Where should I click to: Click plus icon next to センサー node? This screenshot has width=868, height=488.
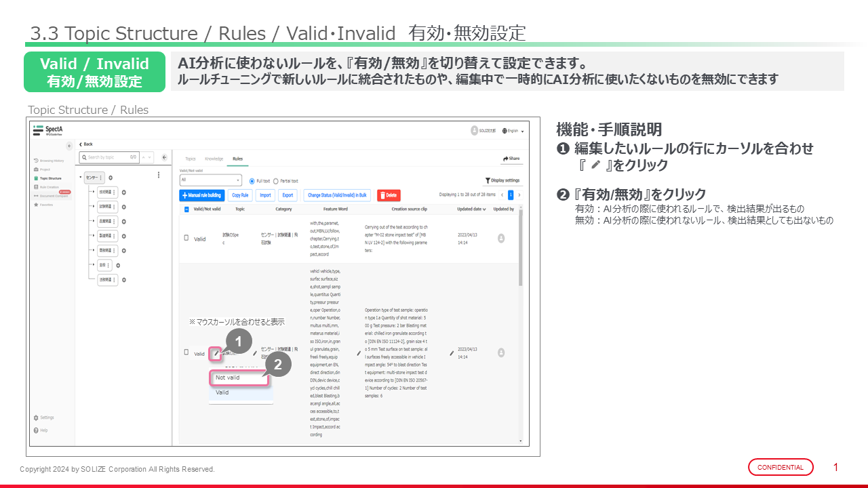point(110,178)
